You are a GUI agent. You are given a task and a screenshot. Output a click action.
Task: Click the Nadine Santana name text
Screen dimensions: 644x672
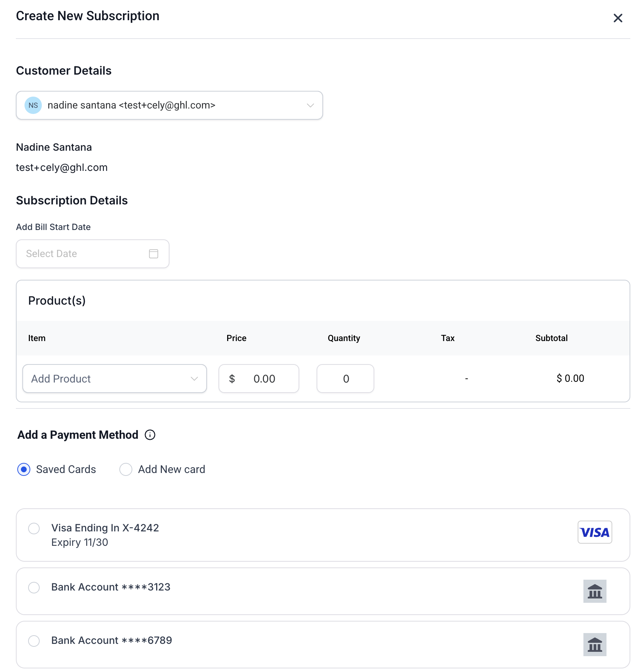[54, 147]
